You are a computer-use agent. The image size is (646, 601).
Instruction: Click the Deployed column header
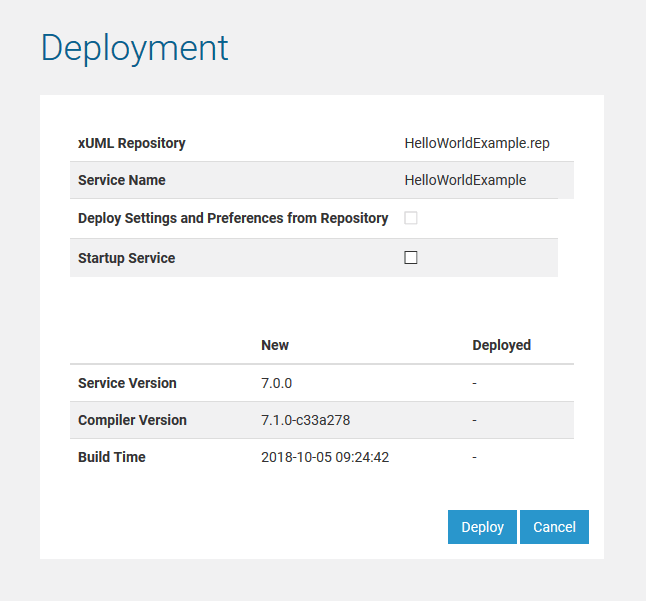pos(501,345)
